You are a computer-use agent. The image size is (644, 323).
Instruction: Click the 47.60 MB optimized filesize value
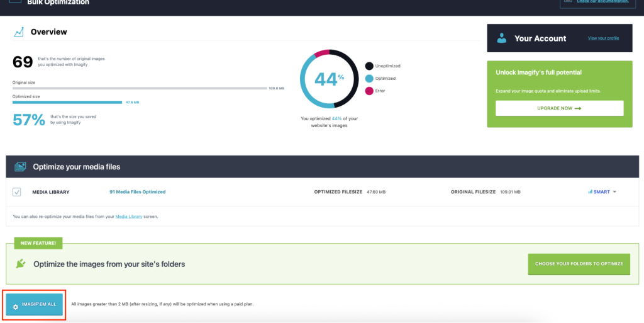click(x=376, y=192)
